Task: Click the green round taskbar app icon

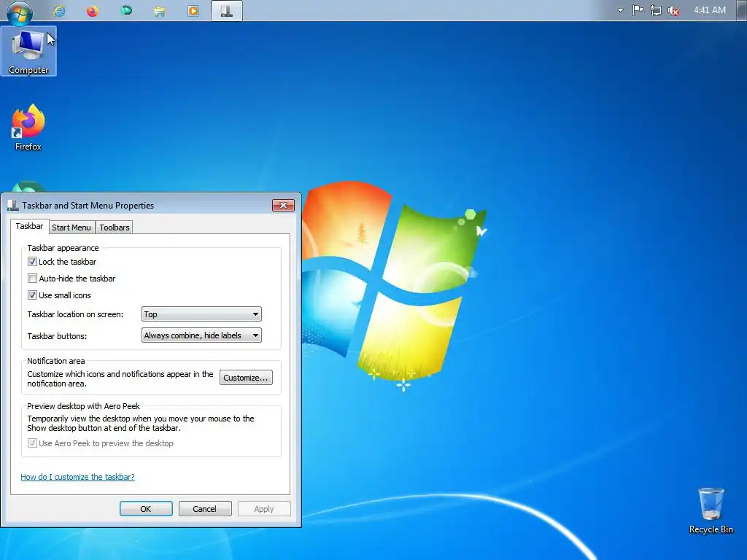Action: tap(126, 10)
